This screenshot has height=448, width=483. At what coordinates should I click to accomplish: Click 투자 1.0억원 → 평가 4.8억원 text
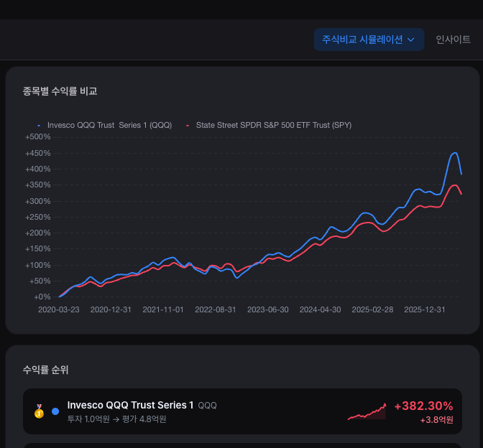[x=116, y=419]
